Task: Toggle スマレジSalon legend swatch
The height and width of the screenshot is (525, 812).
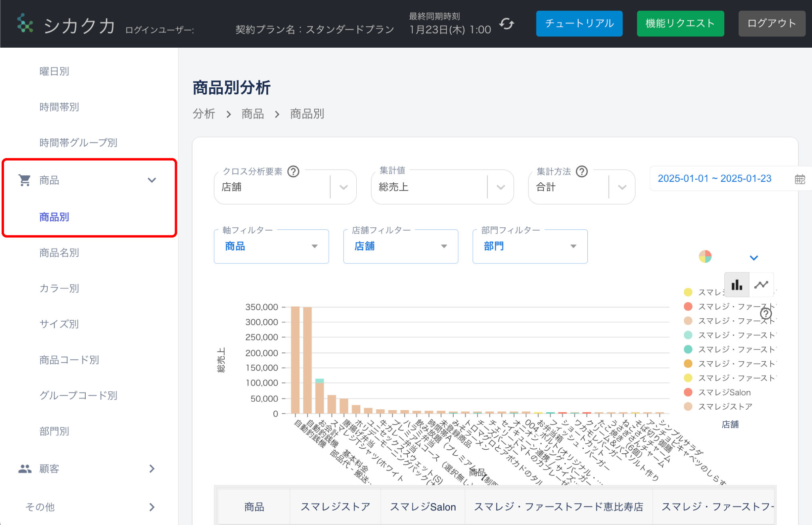Action: pos(688,392)
